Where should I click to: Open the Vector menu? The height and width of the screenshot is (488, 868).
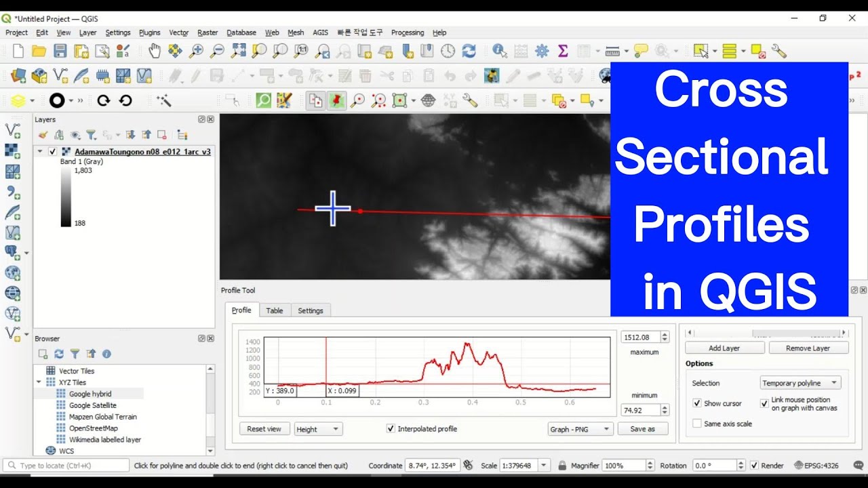click(179, 33)
